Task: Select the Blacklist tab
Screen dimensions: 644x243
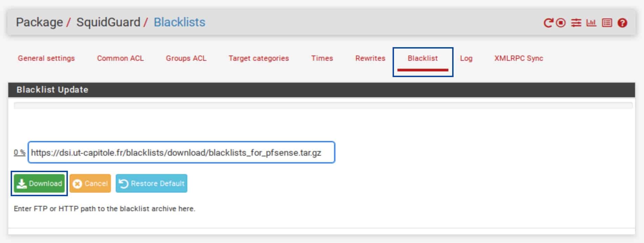Action: coord(423,58)
